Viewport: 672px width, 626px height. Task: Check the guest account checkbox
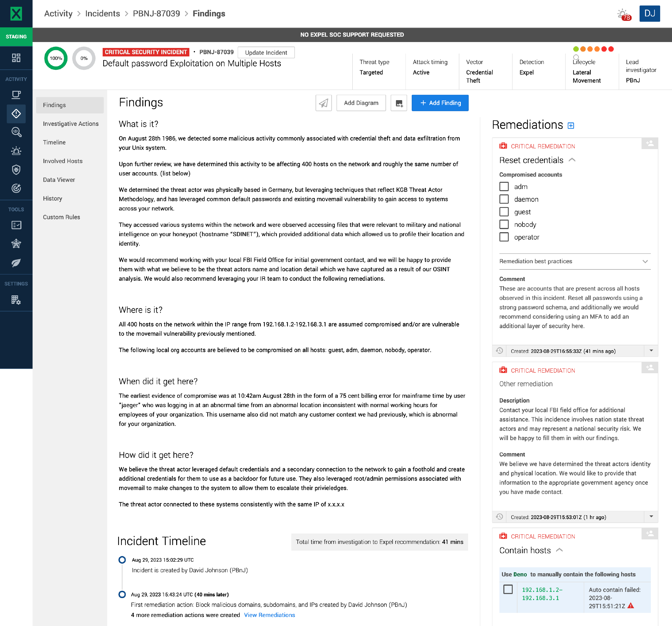click(x=504, y=212)
